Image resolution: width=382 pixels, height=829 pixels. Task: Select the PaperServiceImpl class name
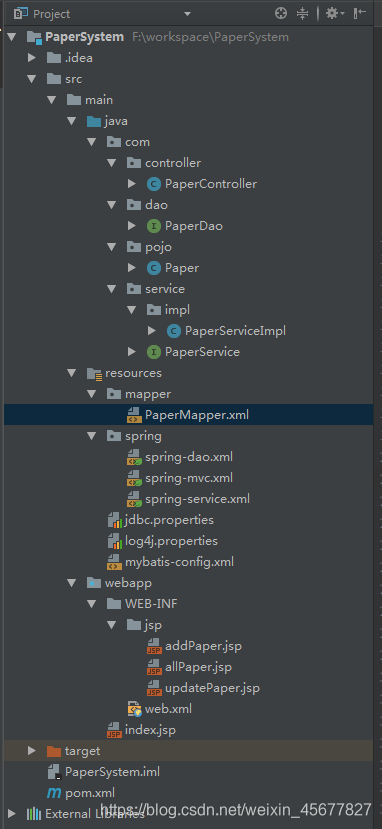click(236, 331)
